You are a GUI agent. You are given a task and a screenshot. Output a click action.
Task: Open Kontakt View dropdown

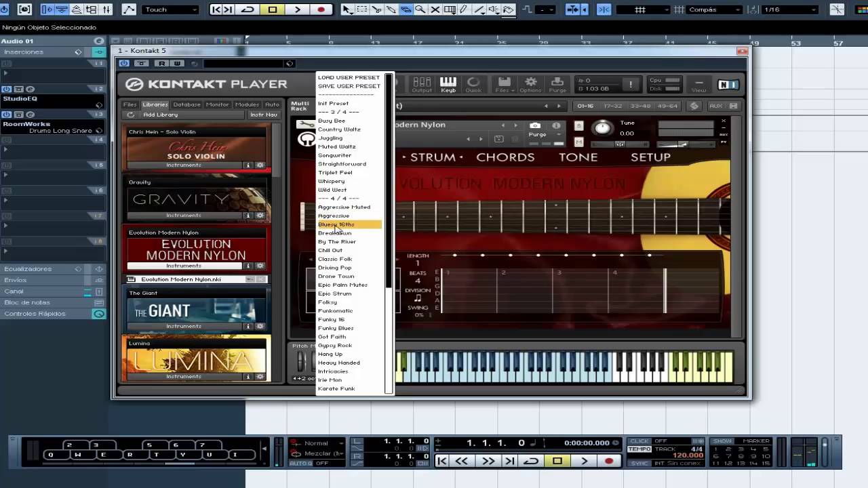[x=698, y=84]
